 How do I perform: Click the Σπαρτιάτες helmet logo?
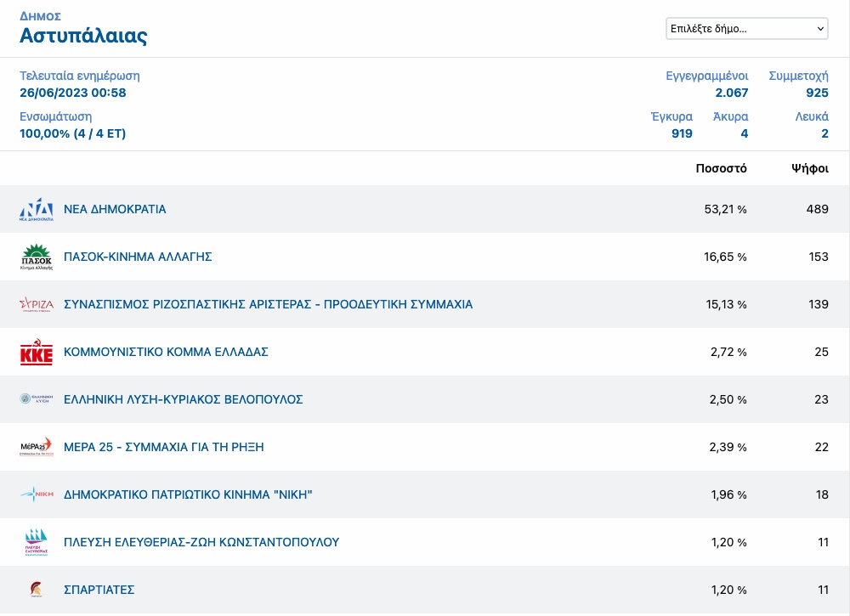[37, 590]
